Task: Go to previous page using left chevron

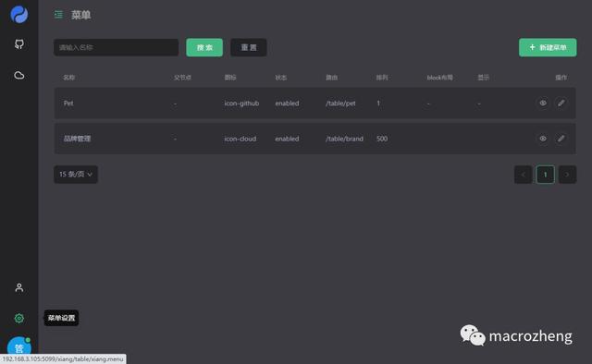Action: 524,175
